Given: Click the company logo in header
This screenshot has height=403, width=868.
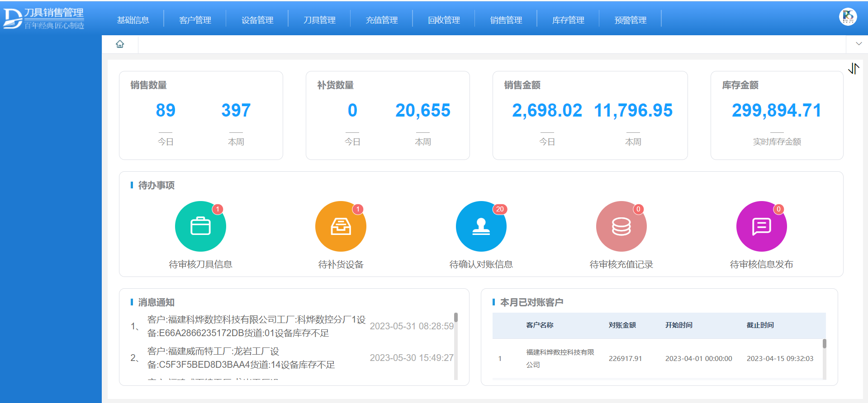Looking at the screenshot, I should (44, 19).
